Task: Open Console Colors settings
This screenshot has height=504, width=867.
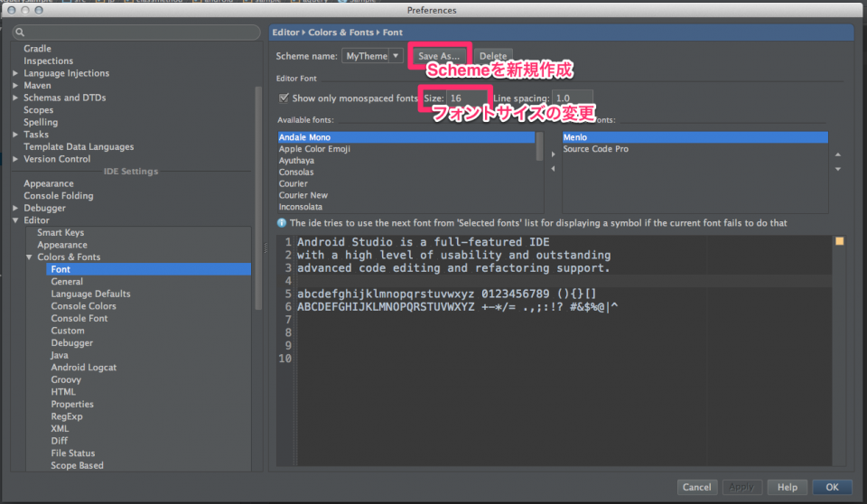Action: [x=83, y=306]
